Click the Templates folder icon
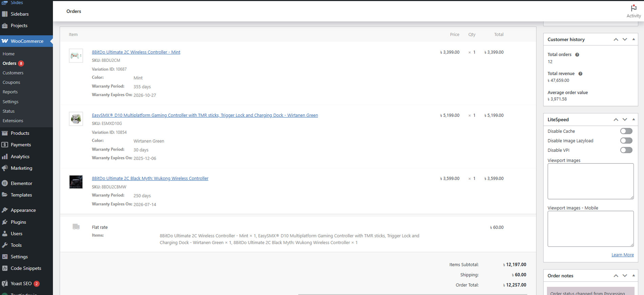This screenshot has width=644, height=295. (x=5, y=195)
